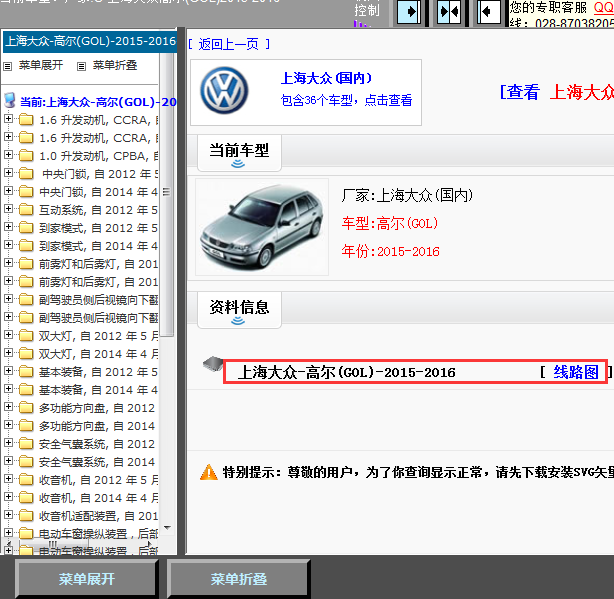The width and height of the screenshot is (614, 599).
Task: Expand 中央门锁, 自 2014 年 node
Action: pyautogui.click(x=8, y=191)
